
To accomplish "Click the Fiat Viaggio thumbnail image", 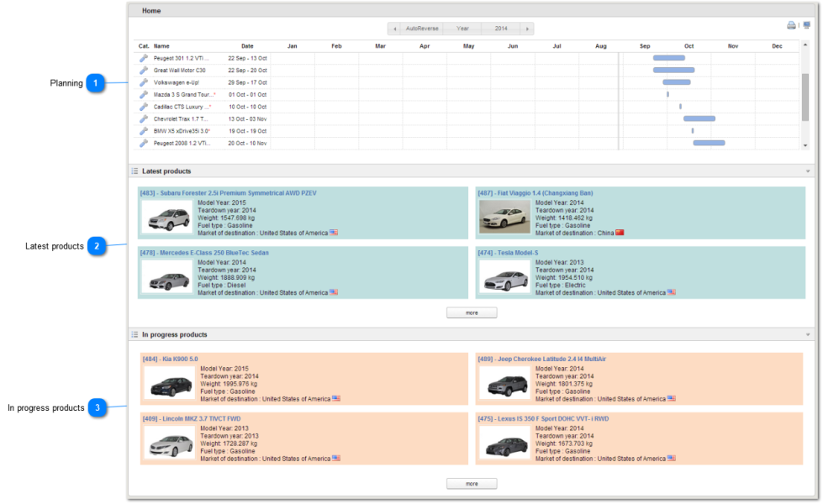I will click(x=505, y=217).
